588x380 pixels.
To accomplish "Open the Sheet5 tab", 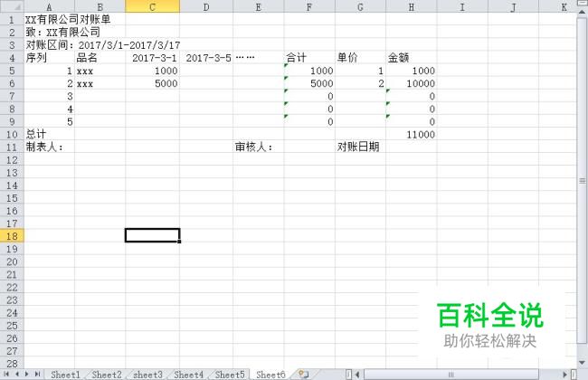I will (x=230, y=375).
